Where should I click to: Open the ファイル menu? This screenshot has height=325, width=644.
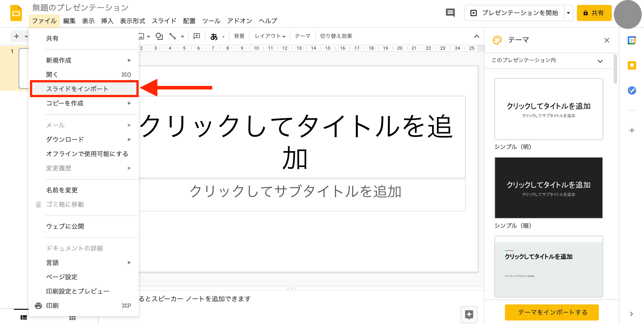click(x=44, y=21)
